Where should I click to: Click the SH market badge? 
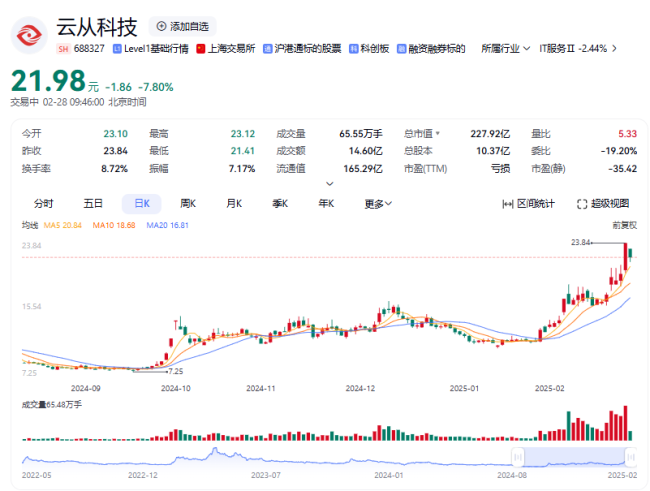[63, 49]
